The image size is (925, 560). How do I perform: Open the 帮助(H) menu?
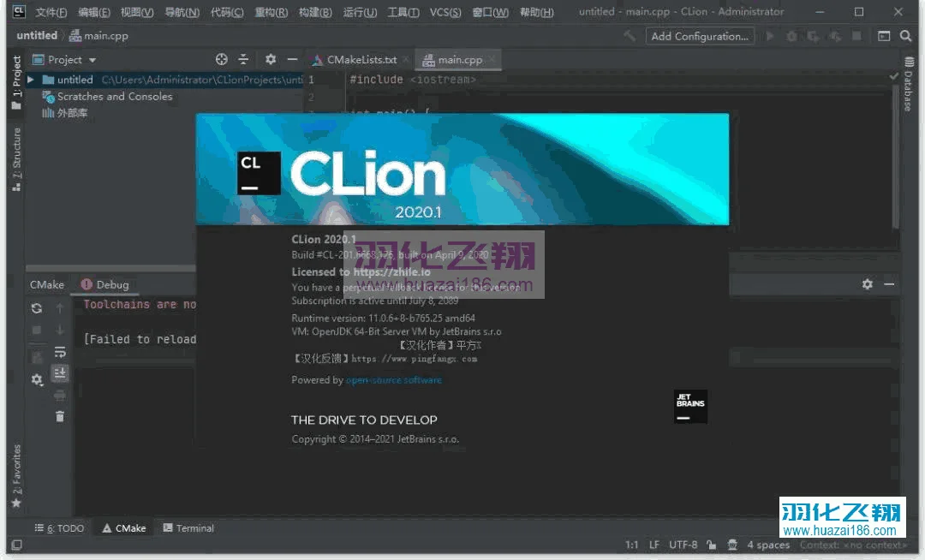536,12
